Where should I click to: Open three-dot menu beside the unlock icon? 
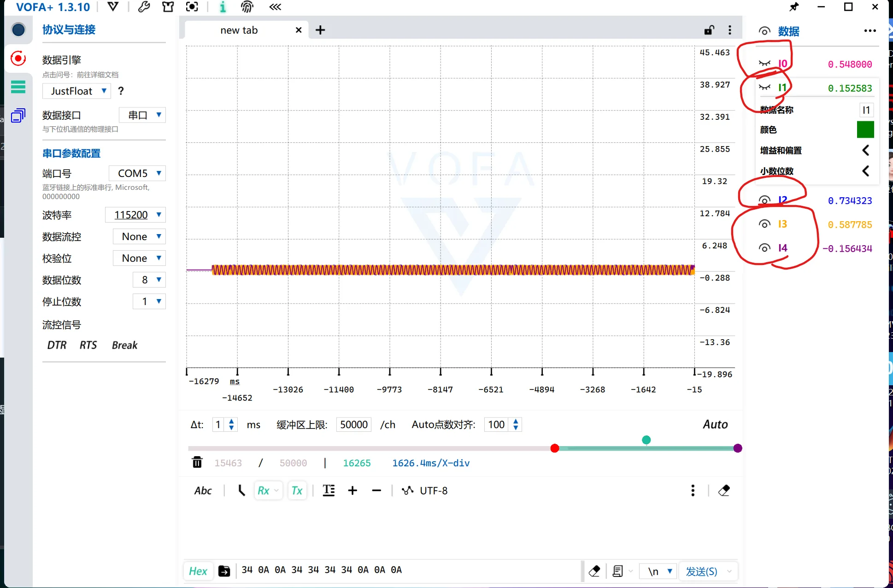click(730, 30)
